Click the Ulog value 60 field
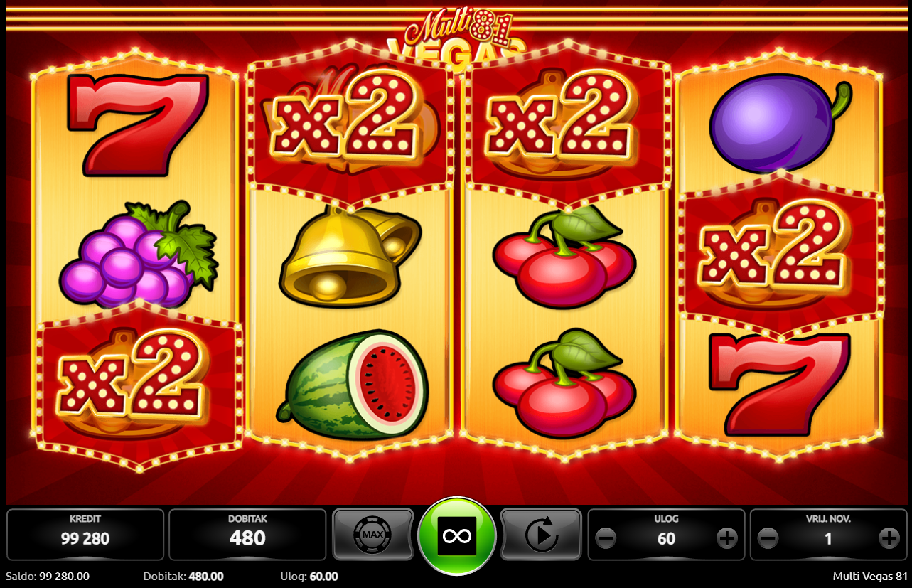912x588 pixels. (x=666, y=538)
